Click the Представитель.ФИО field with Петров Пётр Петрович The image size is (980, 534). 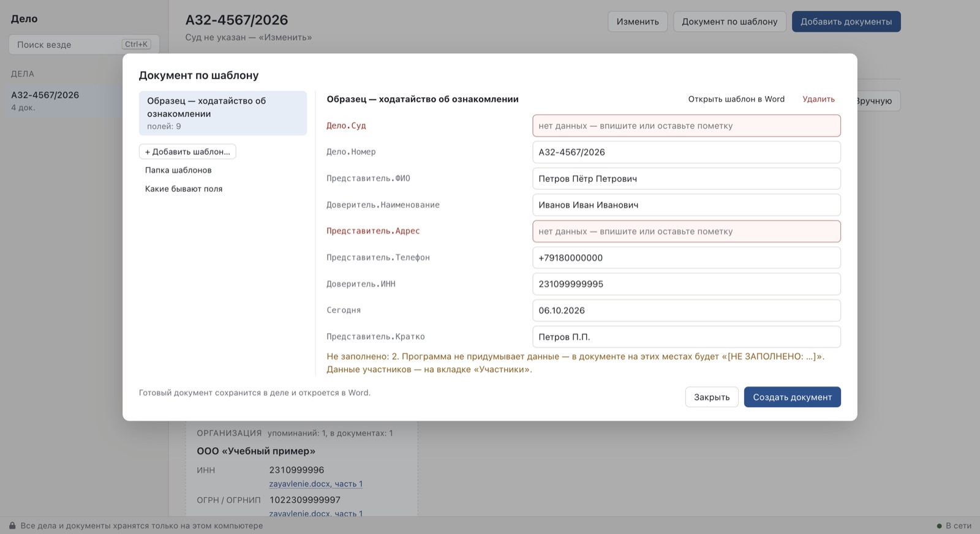point(687,179)
